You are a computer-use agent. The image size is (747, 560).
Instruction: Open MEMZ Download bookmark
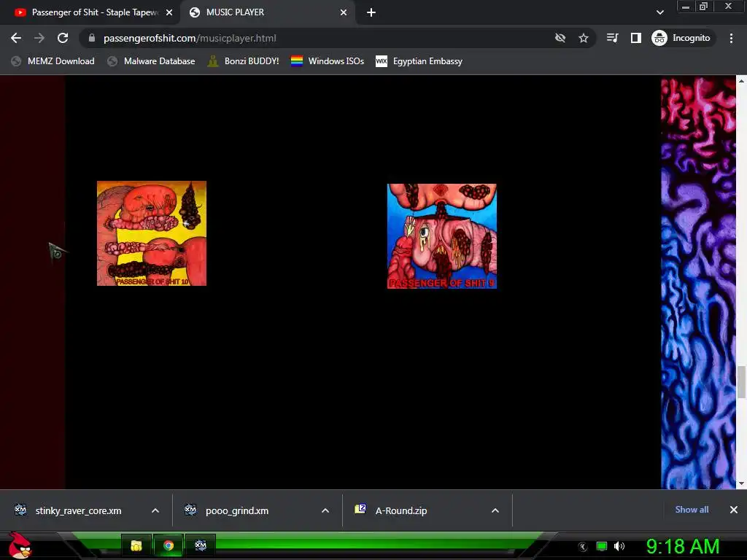53,61
